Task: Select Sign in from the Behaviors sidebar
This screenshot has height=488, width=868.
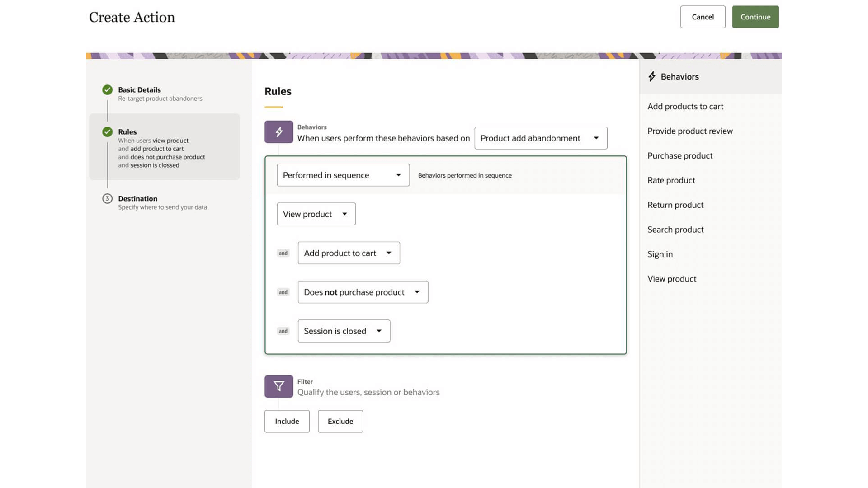Action: [660, 254]
